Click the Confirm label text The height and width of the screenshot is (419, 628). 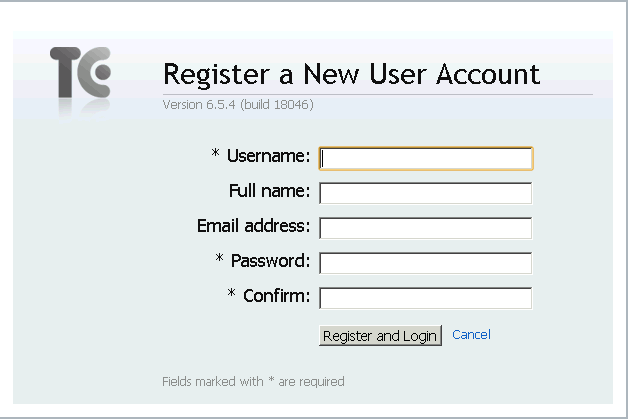(276, 296)
